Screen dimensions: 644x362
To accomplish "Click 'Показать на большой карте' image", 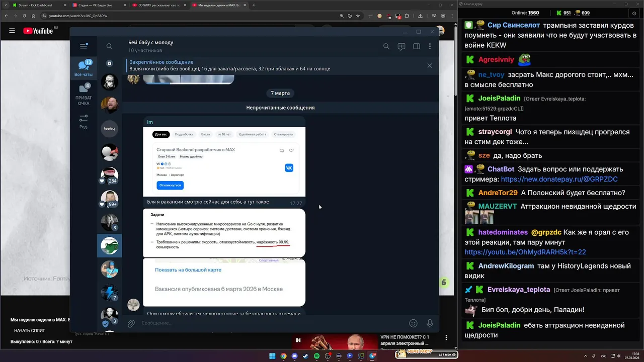I will [224, 282].
